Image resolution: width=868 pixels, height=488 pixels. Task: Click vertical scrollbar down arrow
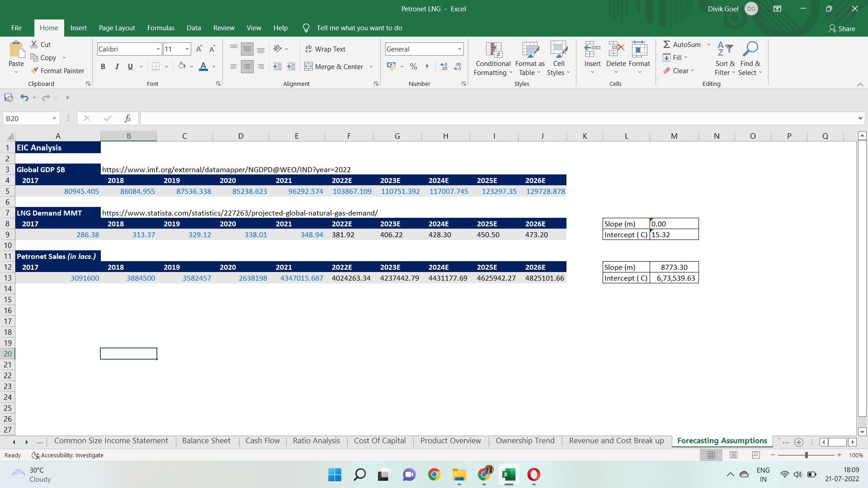[862, 432]
